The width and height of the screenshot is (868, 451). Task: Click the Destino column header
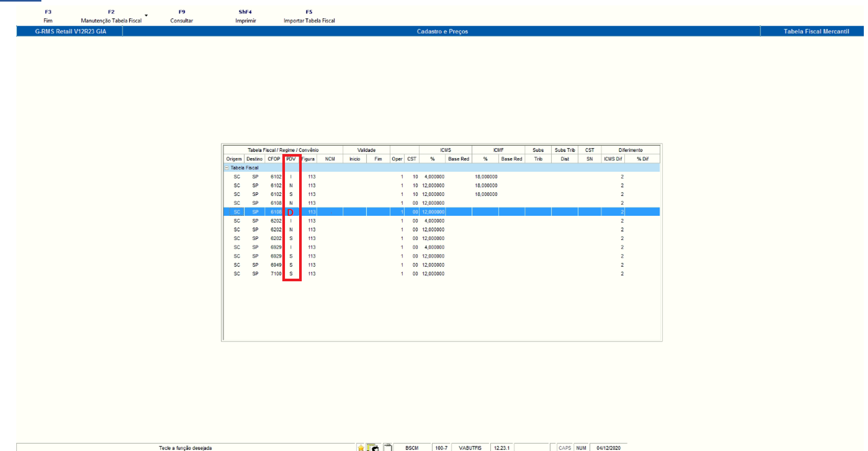[255, 159]
